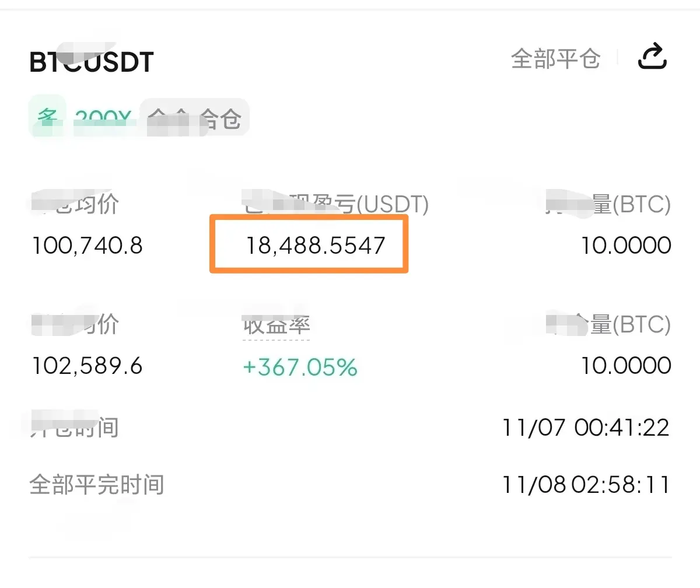Tap the 102,589.6 close average price

point(87,366)
